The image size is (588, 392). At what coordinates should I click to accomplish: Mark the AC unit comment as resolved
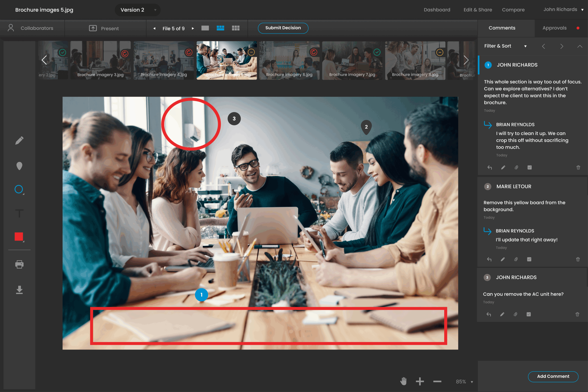click(529, 314)
